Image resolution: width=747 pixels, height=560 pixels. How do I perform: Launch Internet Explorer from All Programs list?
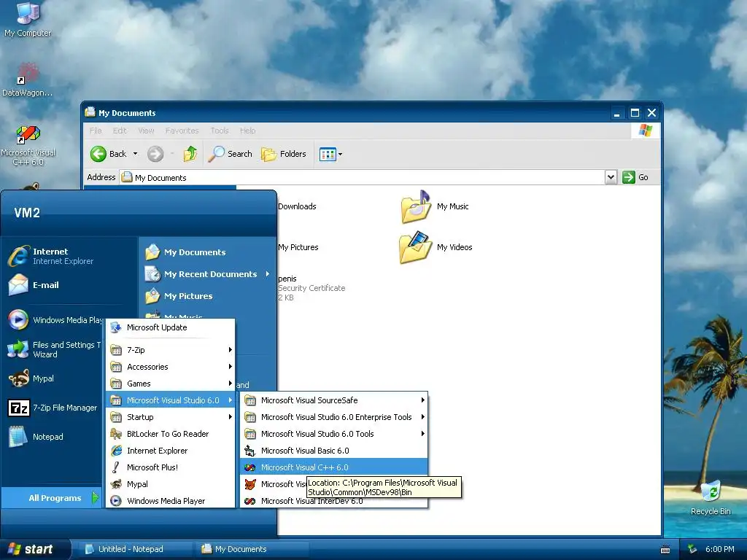171,451
